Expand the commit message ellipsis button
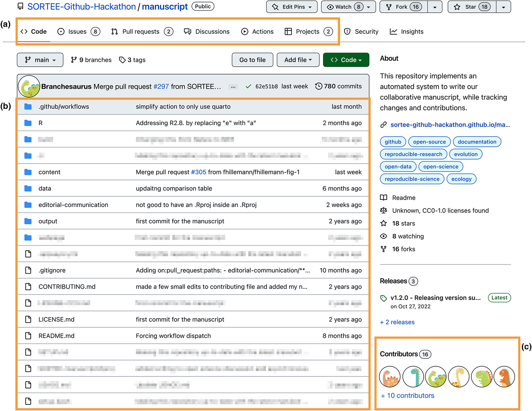 pyautogui.click(x=233, y=87)
